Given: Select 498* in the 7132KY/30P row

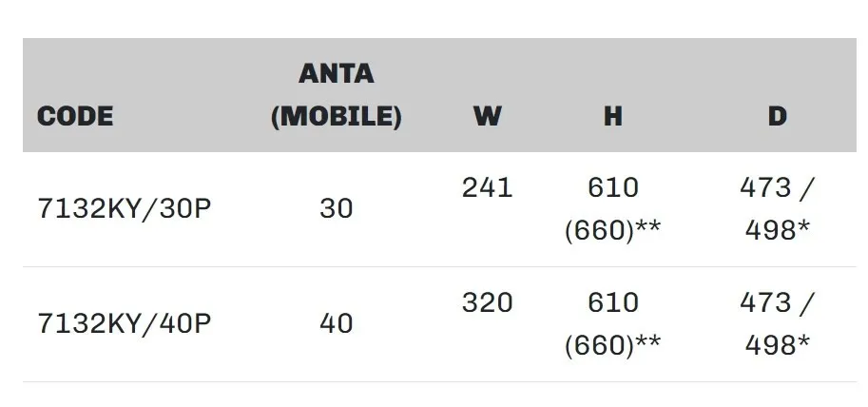Looking at the screenshot, I should 777,229.
